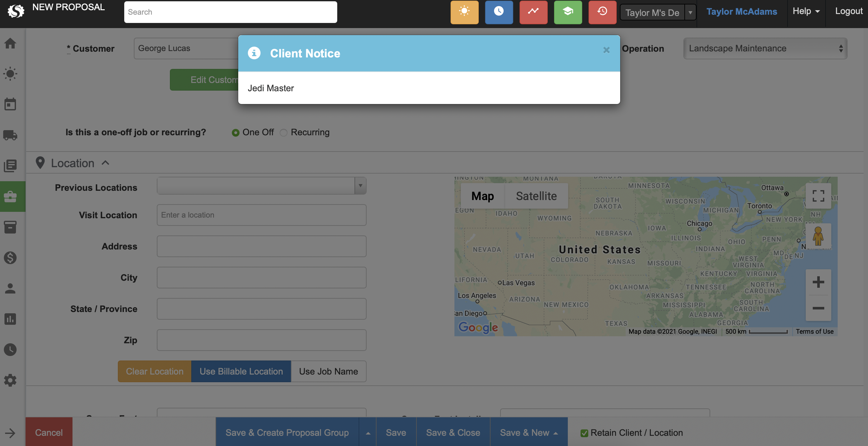Open the Help menu
This screenshot has height=446, width=868.
tap(806, 11)
